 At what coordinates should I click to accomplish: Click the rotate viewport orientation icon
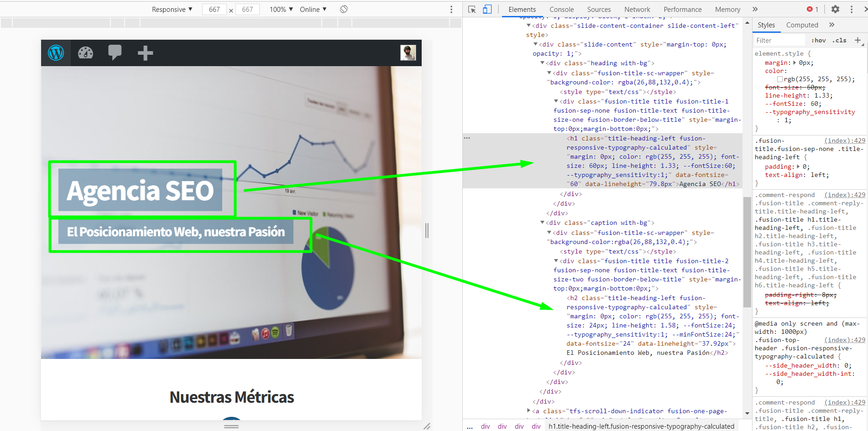[344, 9]
